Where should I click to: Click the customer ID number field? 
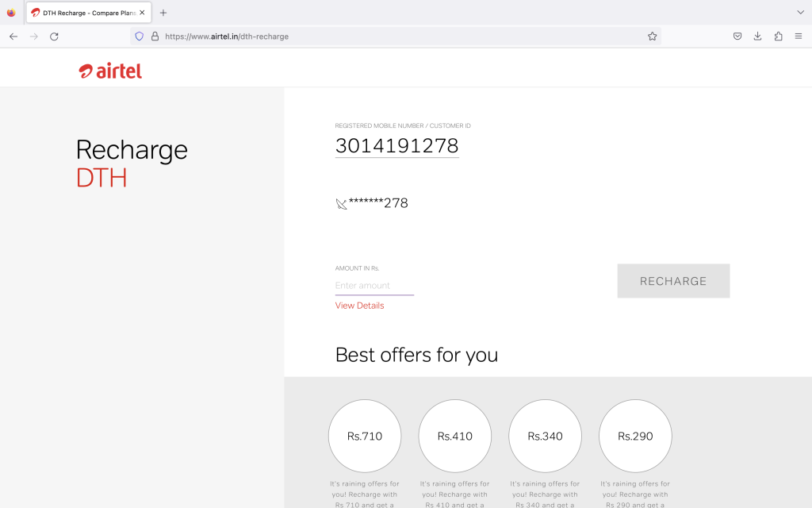click(396, 146)
